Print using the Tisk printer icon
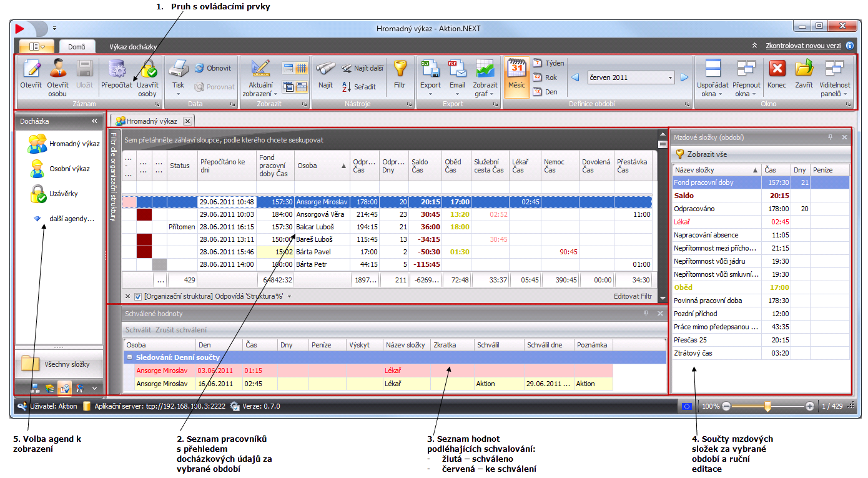The height and width of the screenshot is (478, 868). [x=179, y=76]
